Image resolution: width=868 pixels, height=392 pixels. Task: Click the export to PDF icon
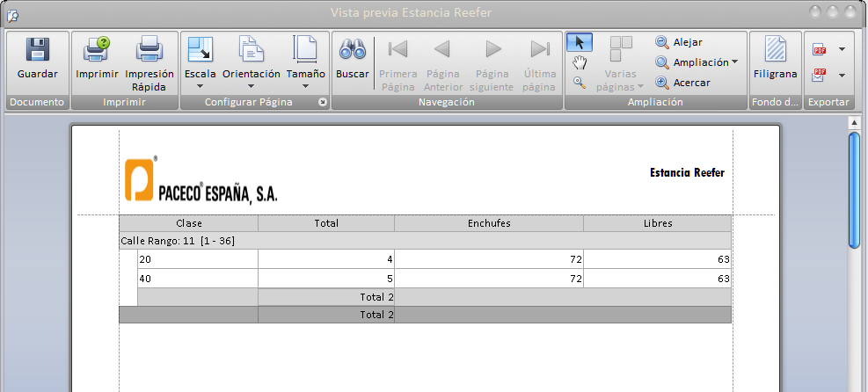pos(820,49)
